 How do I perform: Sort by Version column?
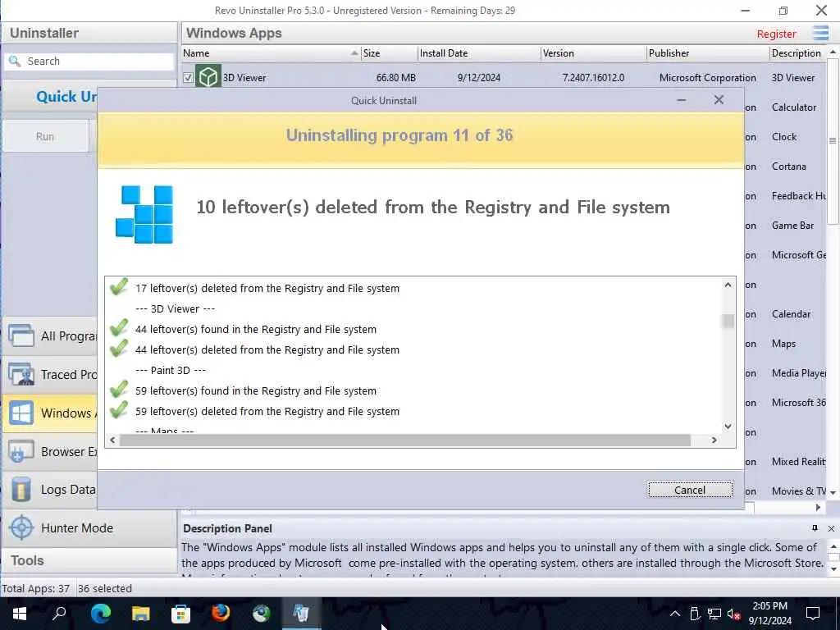594,53
